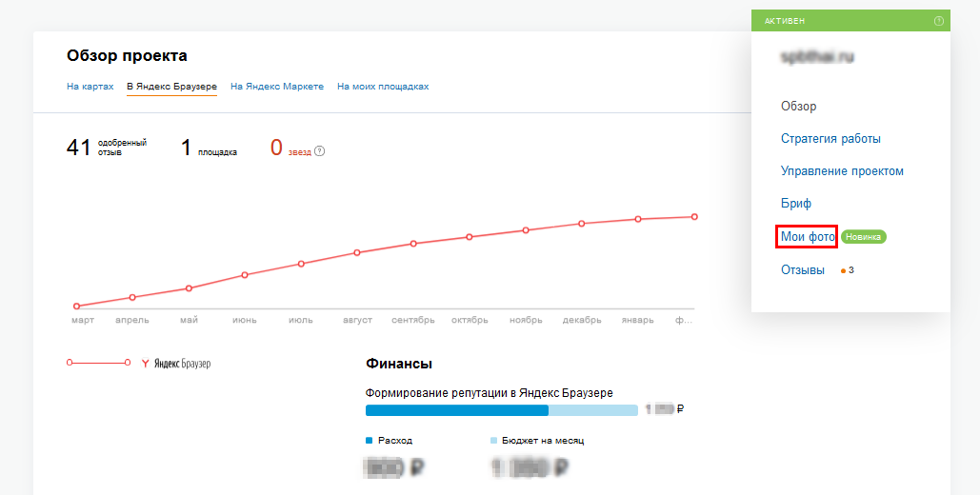980x495 pixels.
Task: Select the апрель data point on chart
Action: pos(132,297)
